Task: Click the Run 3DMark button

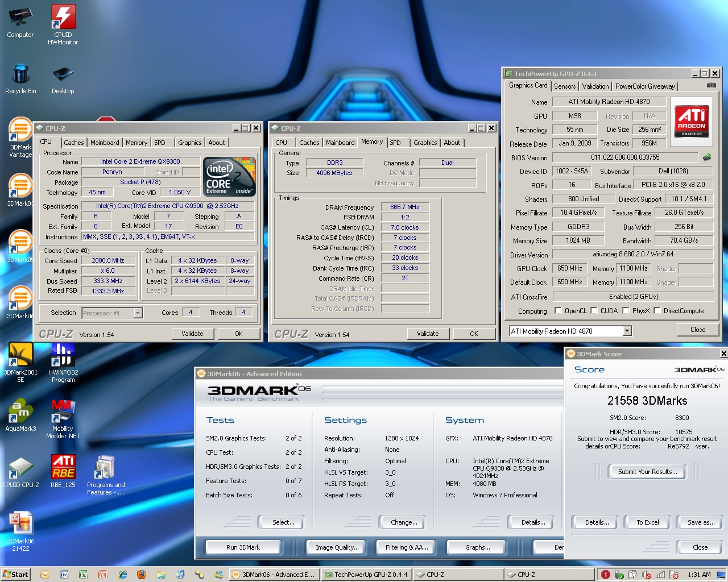Action: (x=243, y=547)
